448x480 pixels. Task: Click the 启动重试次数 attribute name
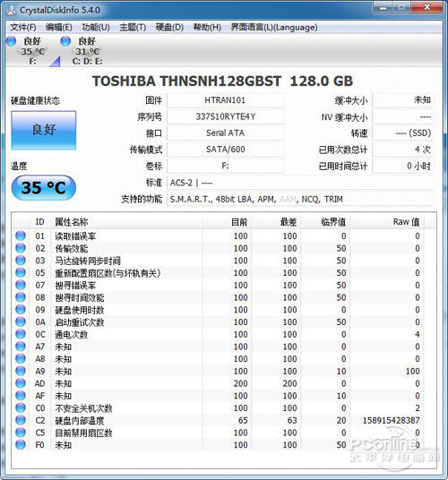[x=80, y=322]
